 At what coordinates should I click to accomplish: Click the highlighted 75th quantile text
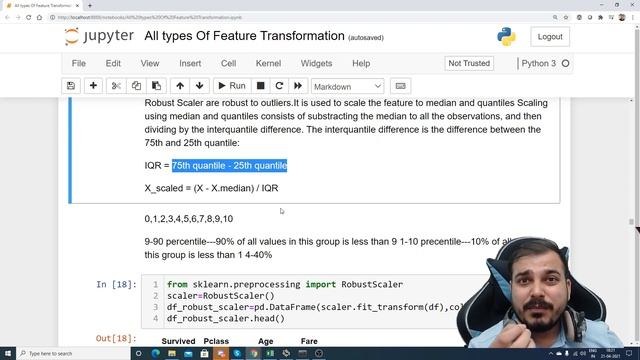(x=229, y=165)
